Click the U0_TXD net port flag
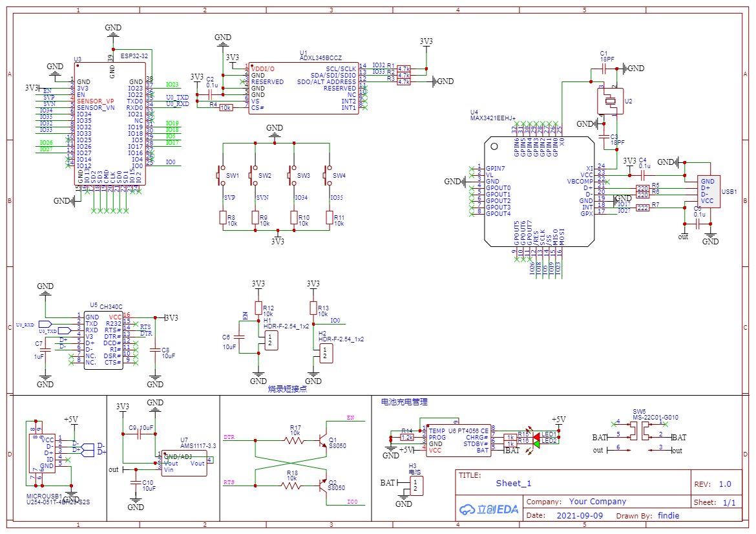This screenshot has width=756, height=534. [x=64, y=331]
